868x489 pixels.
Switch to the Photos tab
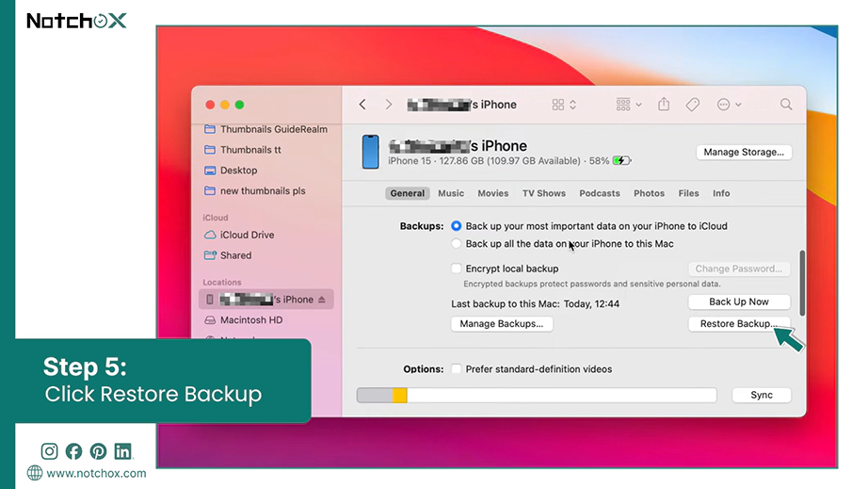[x=649, y=193]
